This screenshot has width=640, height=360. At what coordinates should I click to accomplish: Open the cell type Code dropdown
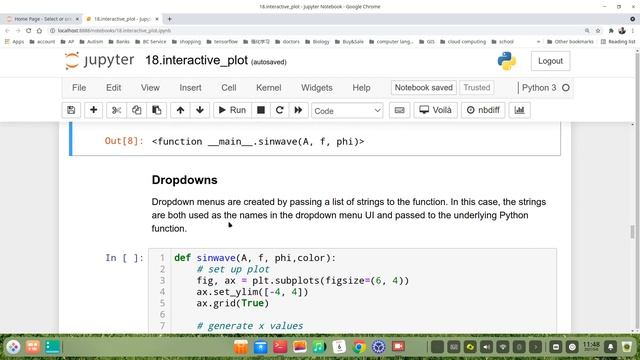[347, 111]
